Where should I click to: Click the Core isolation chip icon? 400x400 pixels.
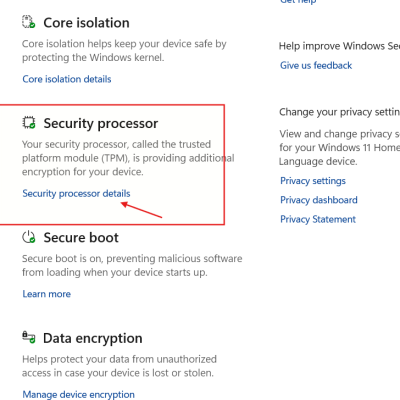pos(29,22)
